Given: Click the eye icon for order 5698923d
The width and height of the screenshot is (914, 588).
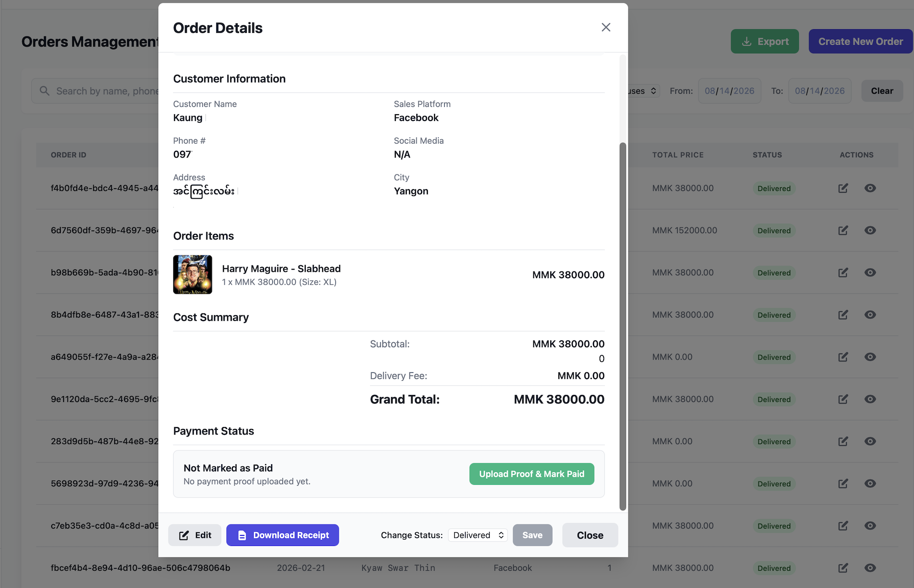Looking at the screenshot, I should (x=870, y=483).
